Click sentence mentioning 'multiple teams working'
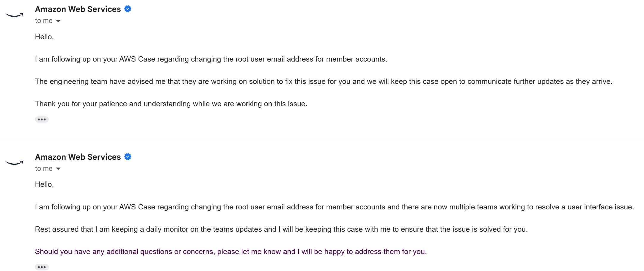Image resolution: width=644 pixels, height=271 pixels. [x=334, y=207]
